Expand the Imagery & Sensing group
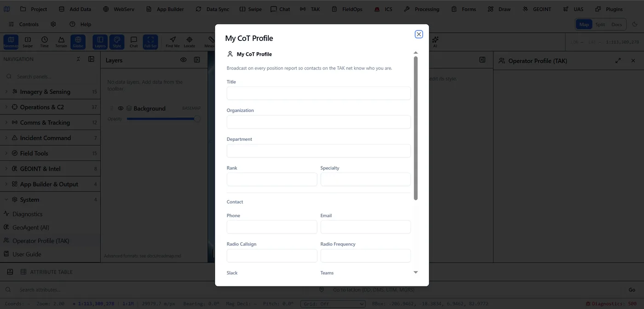Viewport: 644px width, 309px height. [x=50, y=92]
